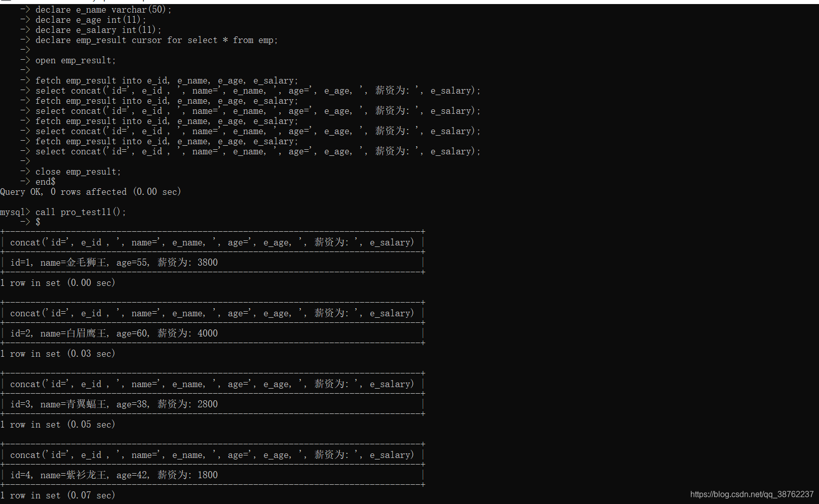Click the 'call pro_test11();' command
This screenshot has height=504, width=819.
81,212
